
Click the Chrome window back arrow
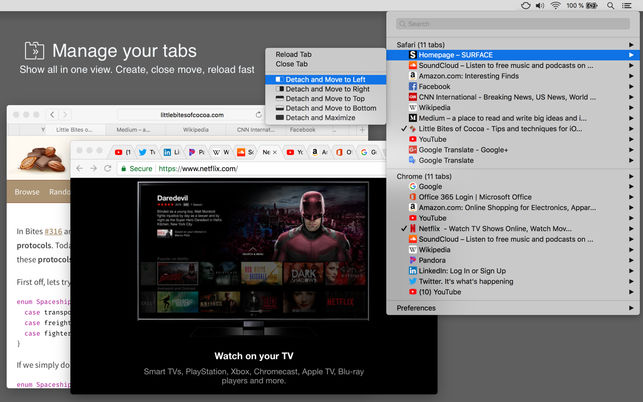[x=80, y=168]
